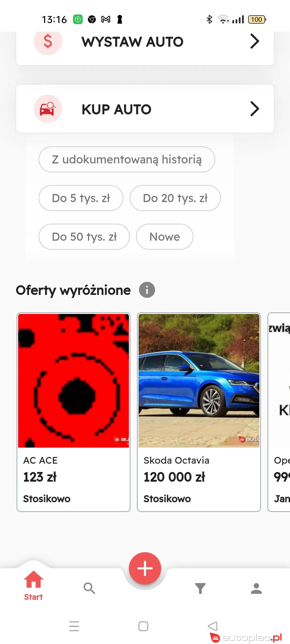Tap the red plus button to add listing

(145, 568)
